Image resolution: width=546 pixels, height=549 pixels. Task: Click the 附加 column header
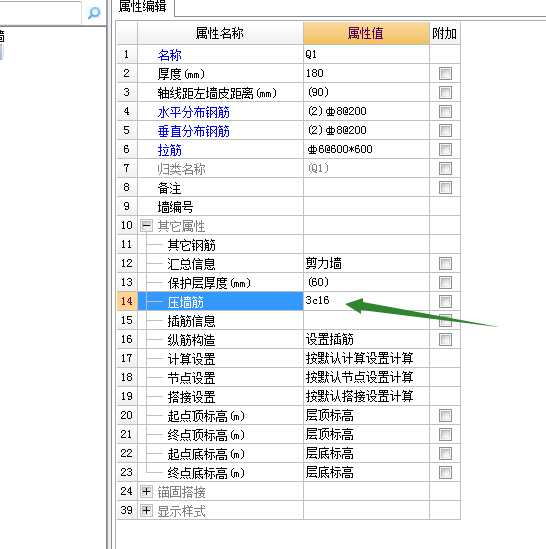[444, 33]
